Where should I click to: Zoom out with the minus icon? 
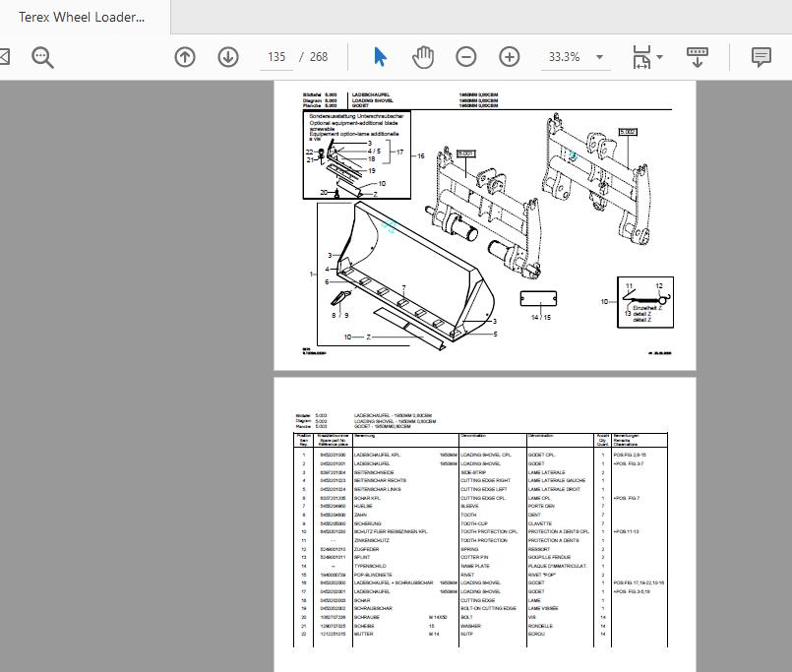pyautogui.click(x=466, y=57)
